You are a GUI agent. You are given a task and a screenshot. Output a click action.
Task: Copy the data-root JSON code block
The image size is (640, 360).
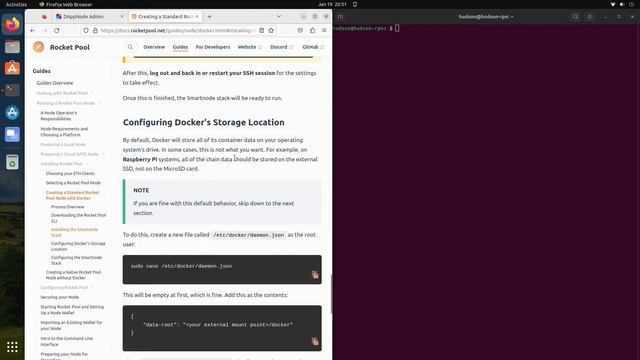tap(315, 341)
